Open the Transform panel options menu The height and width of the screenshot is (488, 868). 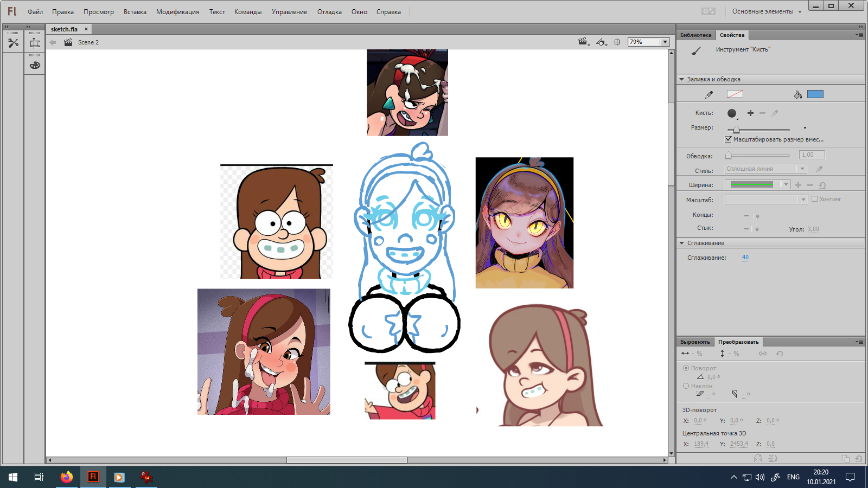(859, 342)
